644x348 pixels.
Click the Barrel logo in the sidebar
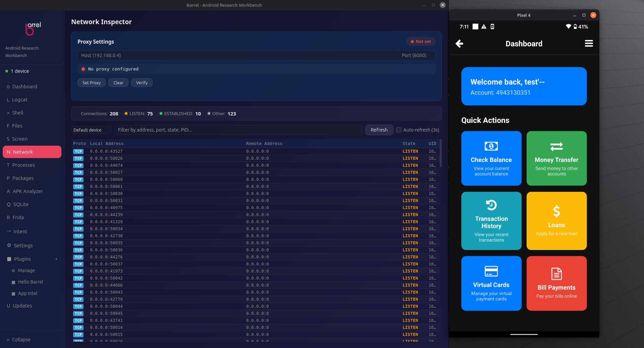[33, 29]
